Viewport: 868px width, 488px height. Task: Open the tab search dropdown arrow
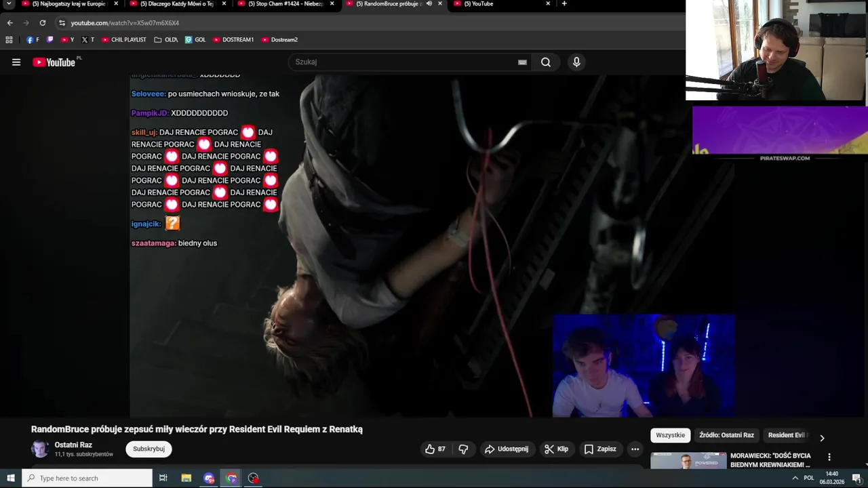pos(9,4)
